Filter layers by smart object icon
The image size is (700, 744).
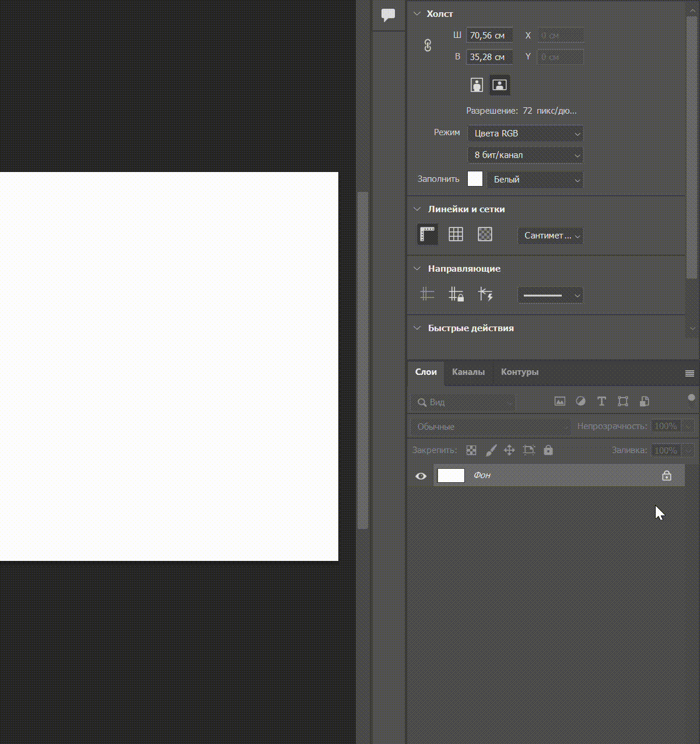[644, 401]
